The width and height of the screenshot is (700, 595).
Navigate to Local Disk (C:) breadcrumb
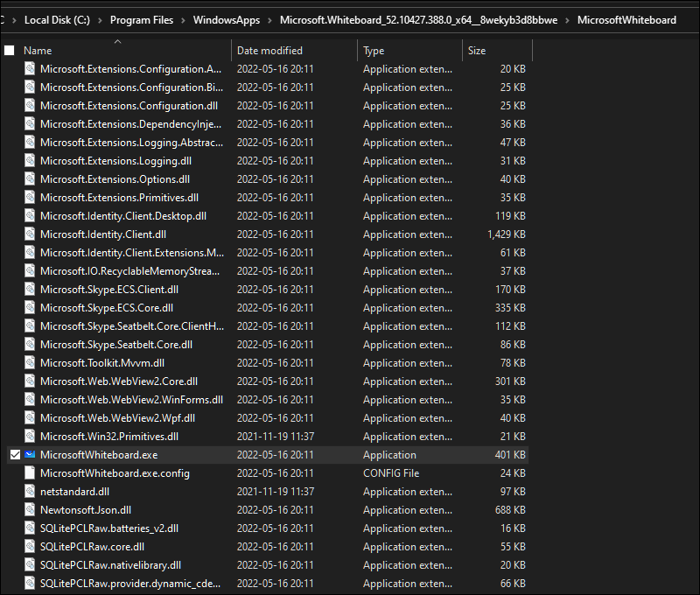coord(57,20)
